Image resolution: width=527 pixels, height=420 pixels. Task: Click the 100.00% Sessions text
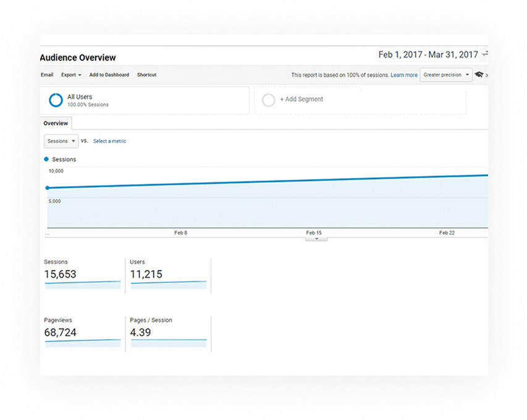coord(88,105)
